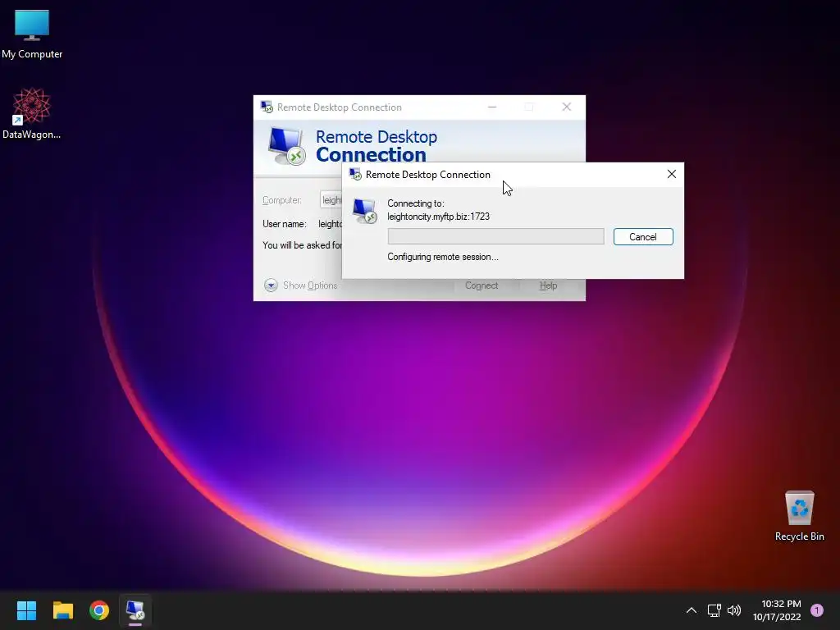Screen dimensions: 840x630
Task: Expand Show Options in the main window
Action: (300, 285)
